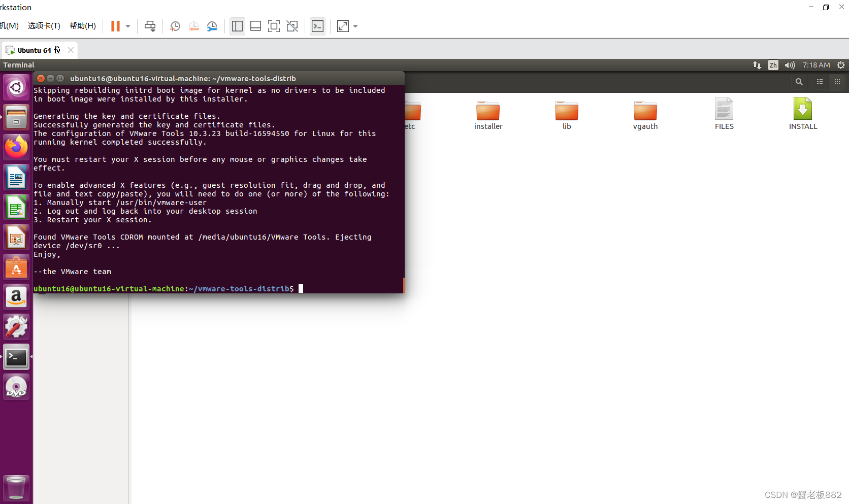
Task: Switch file manager to list view
Action: (820, 82)
